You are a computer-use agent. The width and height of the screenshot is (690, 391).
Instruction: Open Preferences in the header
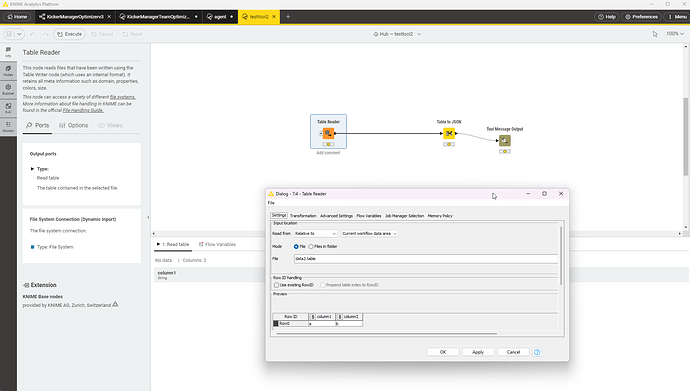coord(641,17)
